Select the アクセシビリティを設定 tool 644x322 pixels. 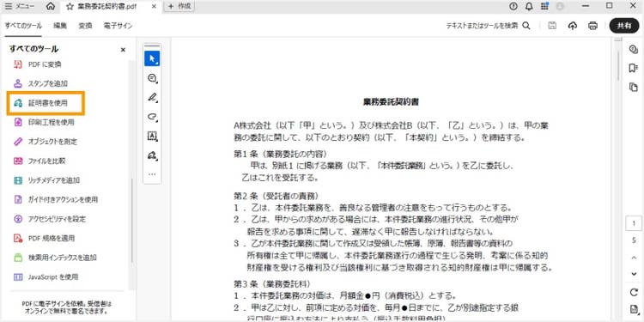click(50, 219)
